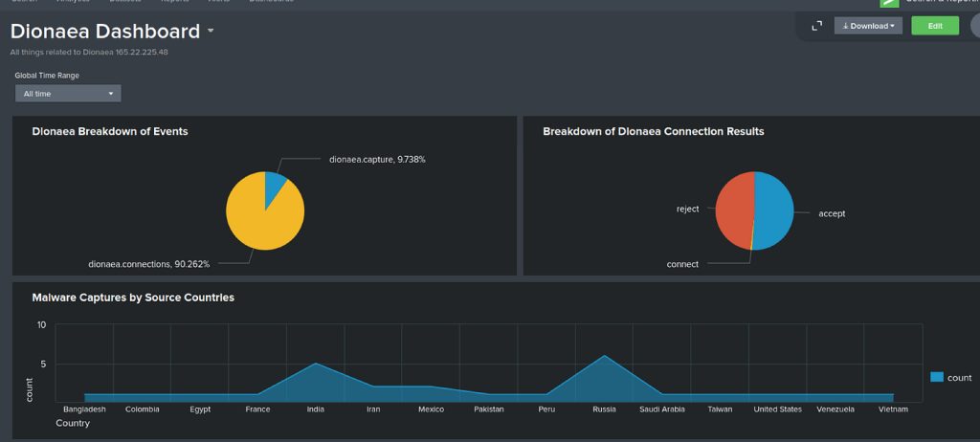Click the dionaea.connections percentage label
Viewport: 980px width, 442px height.
(x=148, y=263)
